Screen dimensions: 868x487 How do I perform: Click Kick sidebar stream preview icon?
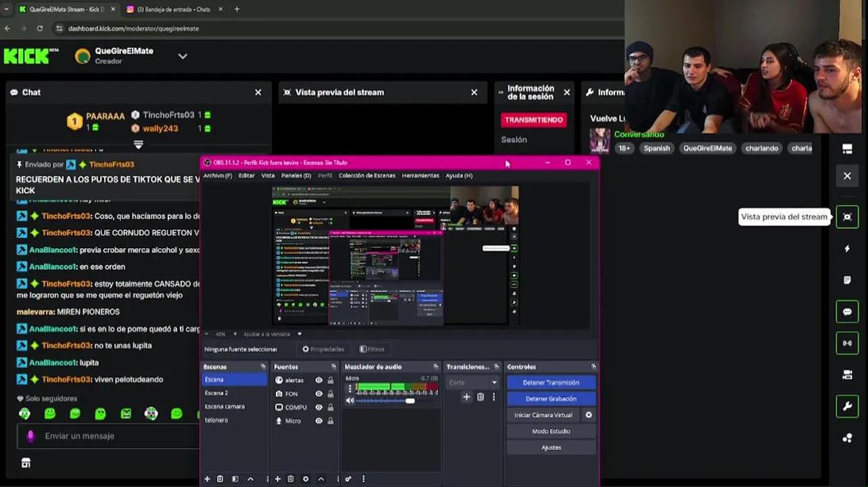(847, 216)
